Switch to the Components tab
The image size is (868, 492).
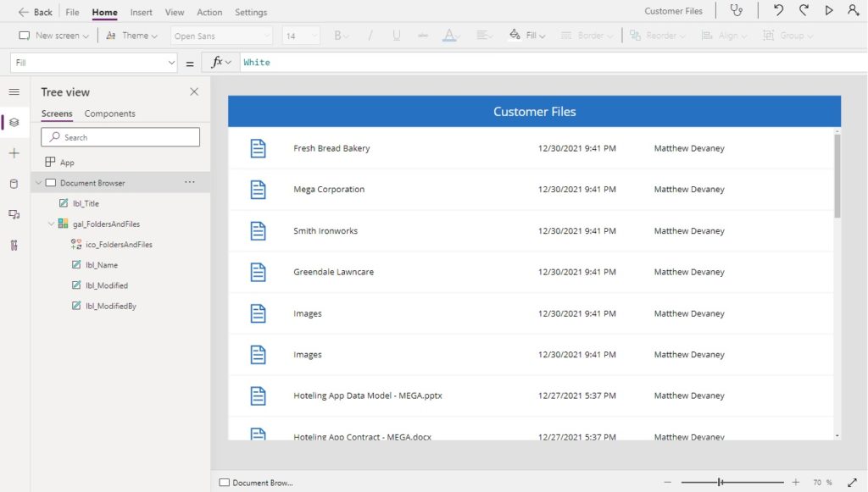110,113
